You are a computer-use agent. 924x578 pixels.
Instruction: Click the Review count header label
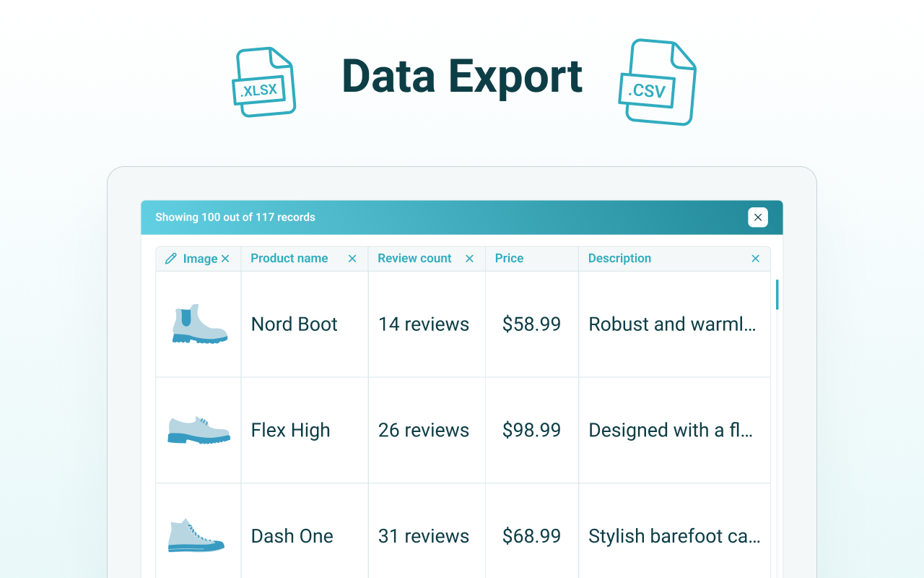414,259
